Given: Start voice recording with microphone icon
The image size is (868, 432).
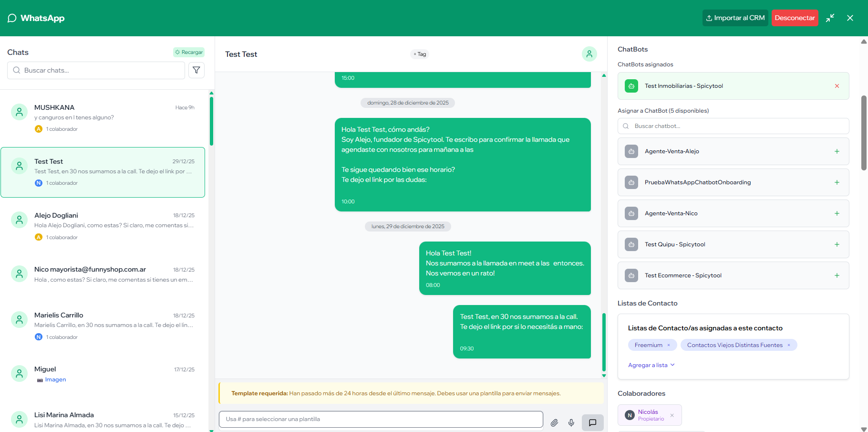Looking at the screenshot, I should [x=571, y=422].
